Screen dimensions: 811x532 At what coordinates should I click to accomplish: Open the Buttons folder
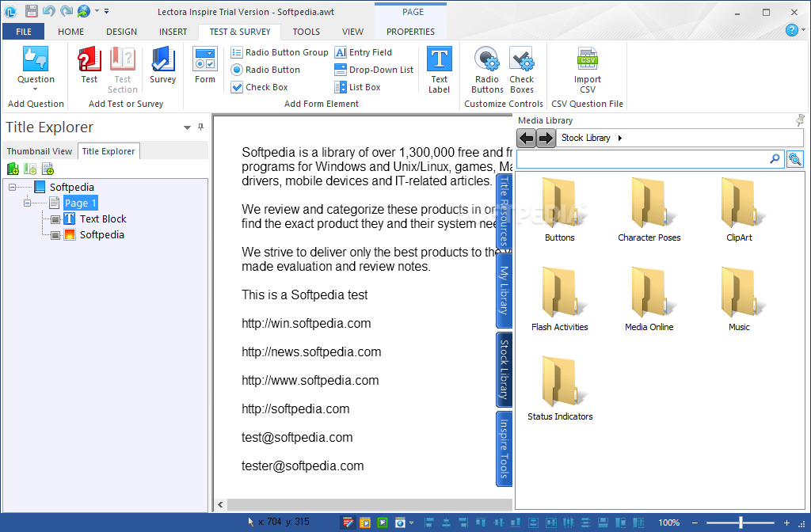click(x=560, y=209)
